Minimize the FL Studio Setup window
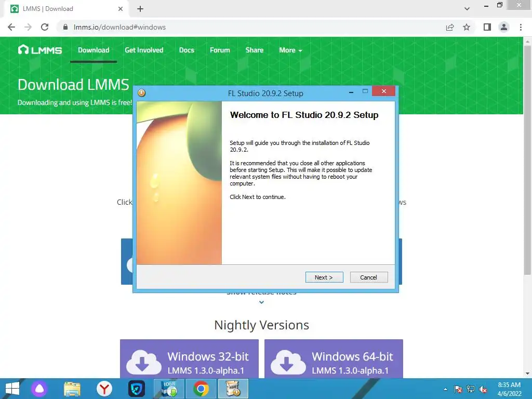The image size is (532, 399). tap(351, 91)
